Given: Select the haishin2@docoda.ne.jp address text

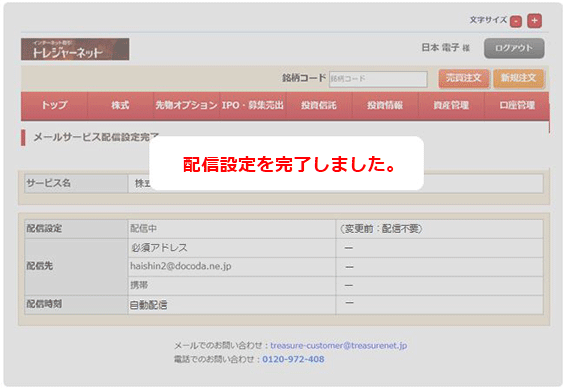Looking at the screenshot, I should [181, 266].
